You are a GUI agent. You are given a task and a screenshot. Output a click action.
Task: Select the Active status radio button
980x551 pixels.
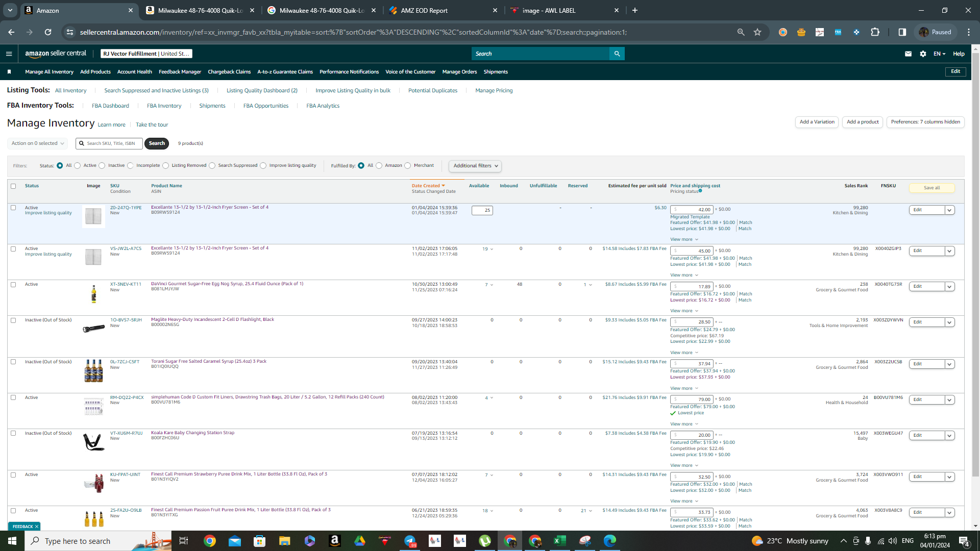pyautogui.click(x=78, y=166)
